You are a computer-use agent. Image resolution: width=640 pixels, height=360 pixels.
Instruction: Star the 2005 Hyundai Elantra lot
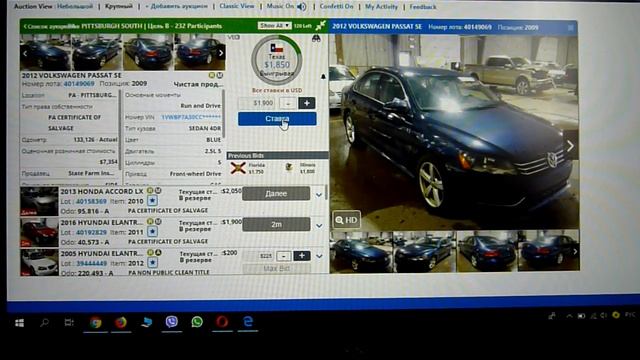point(152,262)
